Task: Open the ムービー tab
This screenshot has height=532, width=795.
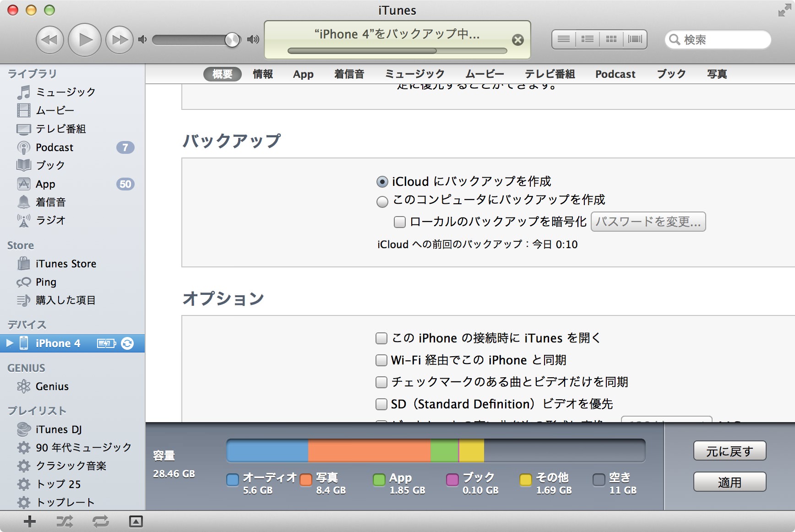Action: pos(485,74)
